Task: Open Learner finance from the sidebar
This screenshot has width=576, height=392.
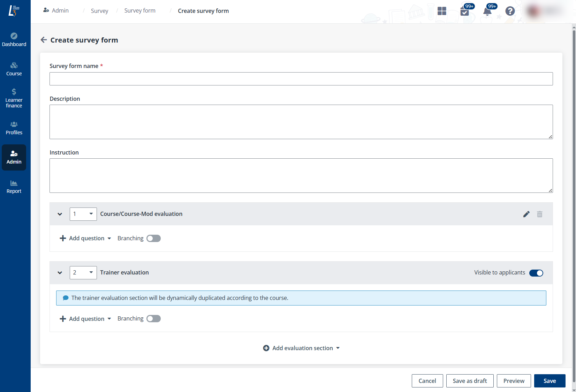Action: tap(14, 98)
